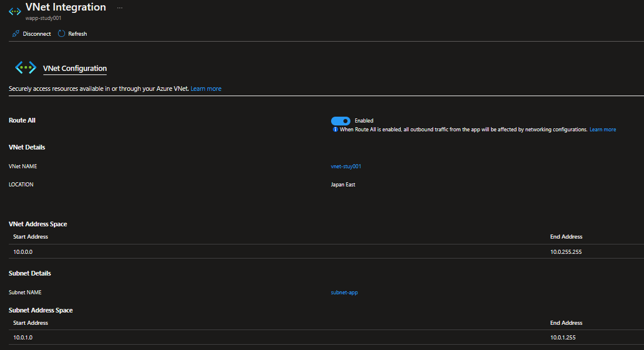Select the Subnet Address Space heading
Screen dimensions: 644x350
click(40, 310)
